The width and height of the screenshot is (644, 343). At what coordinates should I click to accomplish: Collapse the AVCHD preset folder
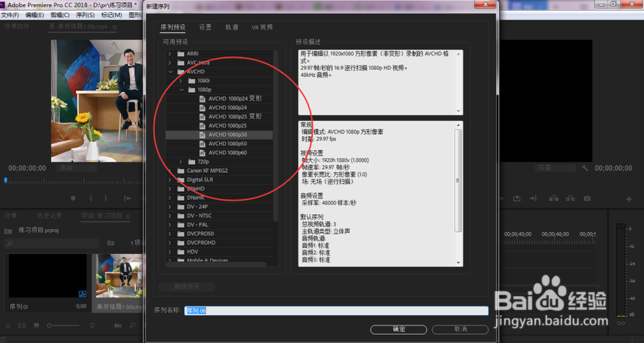click(x=170, y=71)
